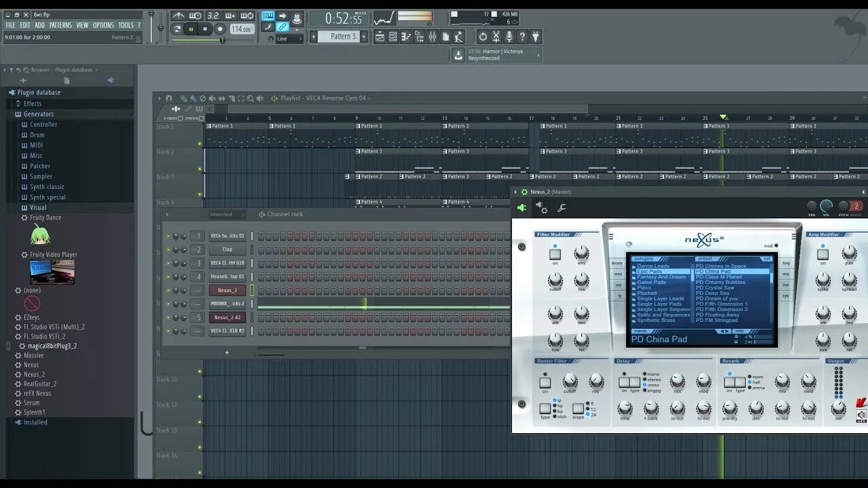
Task: Mute the Clap channel green light
Action: (168, 249)
